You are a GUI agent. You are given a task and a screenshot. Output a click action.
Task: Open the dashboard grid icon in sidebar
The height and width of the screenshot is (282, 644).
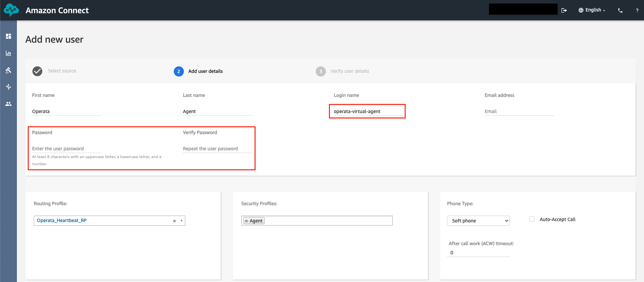pyautogui.click(x=8, y=36)
